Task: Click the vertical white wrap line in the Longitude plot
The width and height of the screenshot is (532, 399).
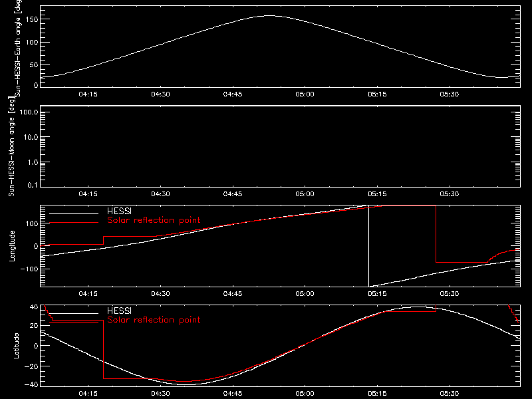Action: click(x=368, y=246)
